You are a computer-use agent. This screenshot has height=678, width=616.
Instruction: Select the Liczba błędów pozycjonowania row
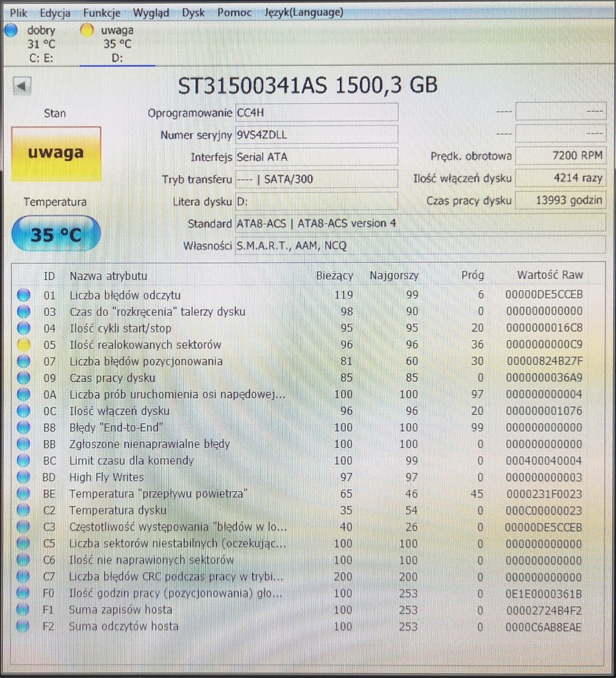[308, 361]
